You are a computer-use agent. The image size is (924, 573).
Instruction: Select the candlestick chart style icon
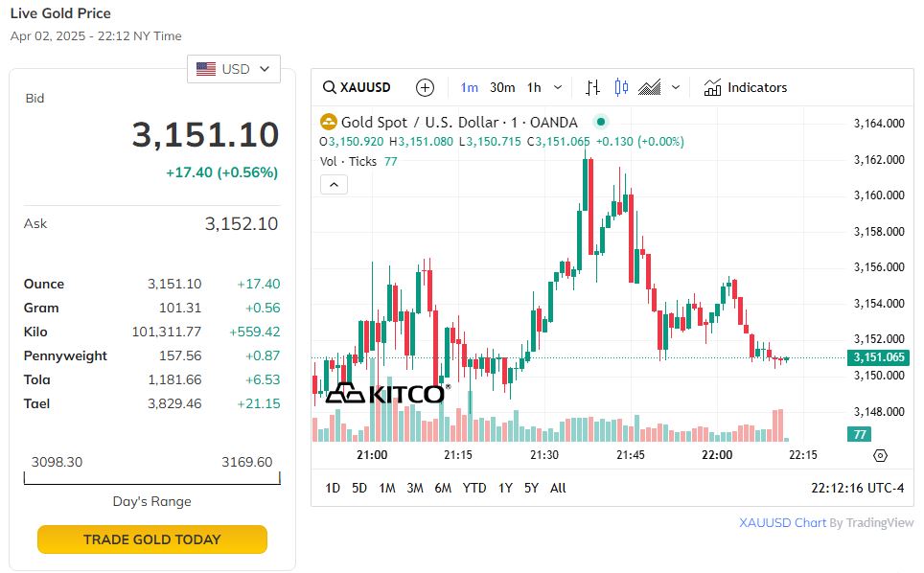[x=621, y=87]
